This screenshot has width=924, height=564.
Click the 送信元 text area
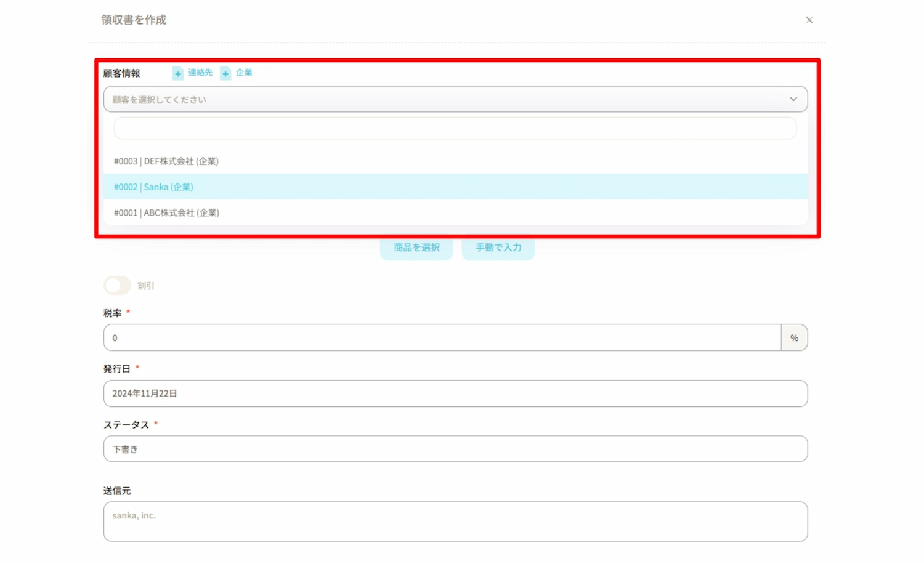pos(455,522)
